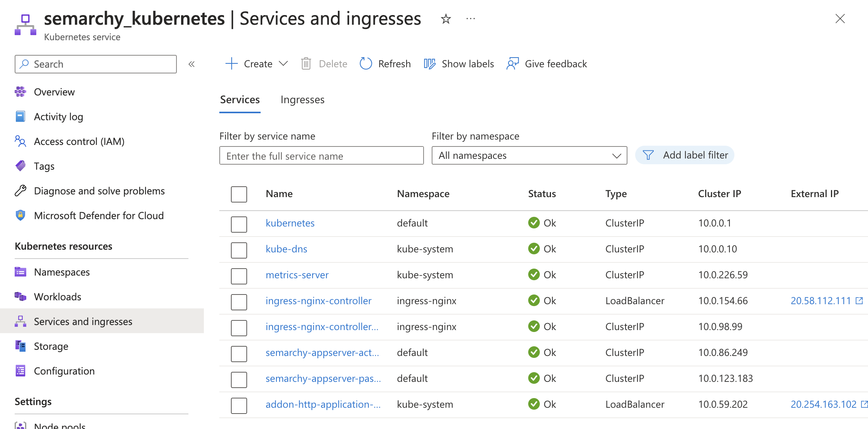
Task: Collapse the sidebar with double chevron
Action: (192, 64)
